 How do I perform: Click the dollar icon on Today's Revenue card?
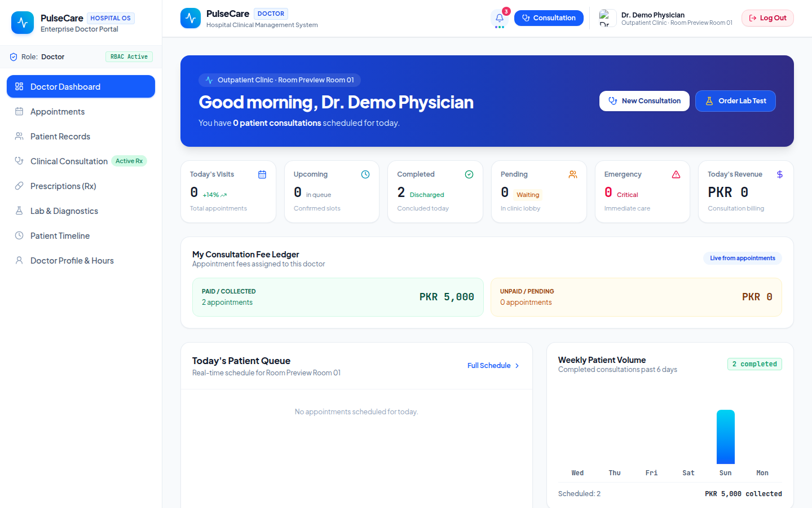click(x=780, y=174)
